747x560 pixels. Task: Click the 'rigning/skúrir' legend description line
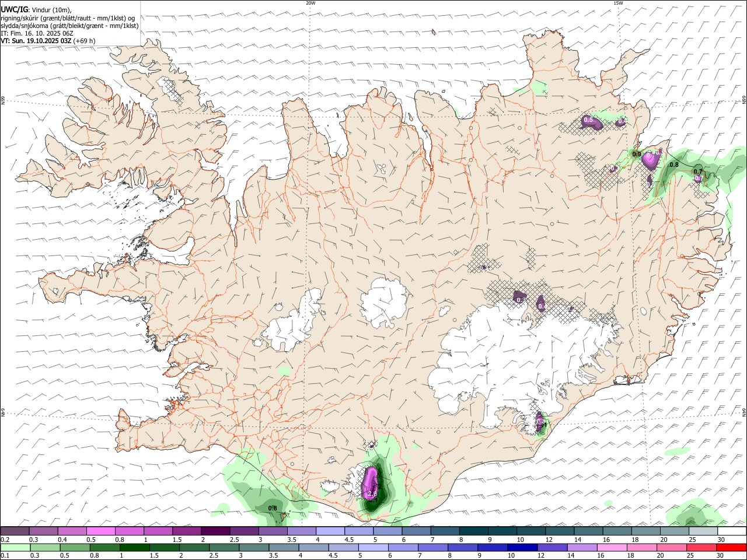click(x=68, y=18)
